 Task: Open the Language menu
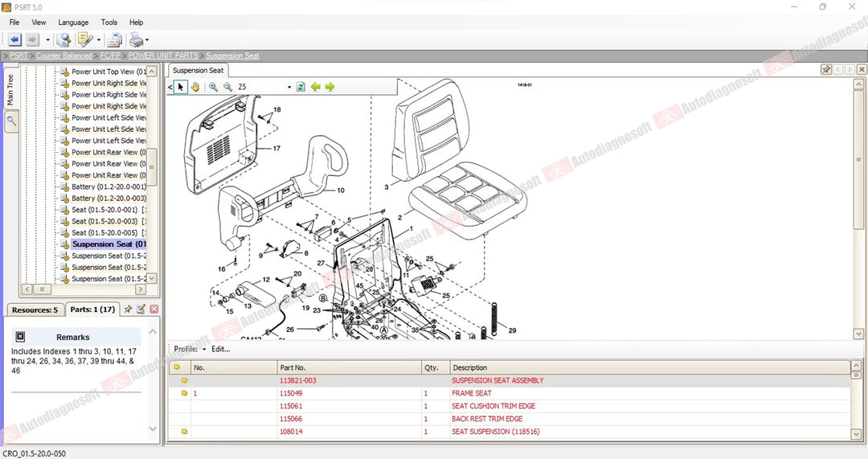tap(73, 23)
